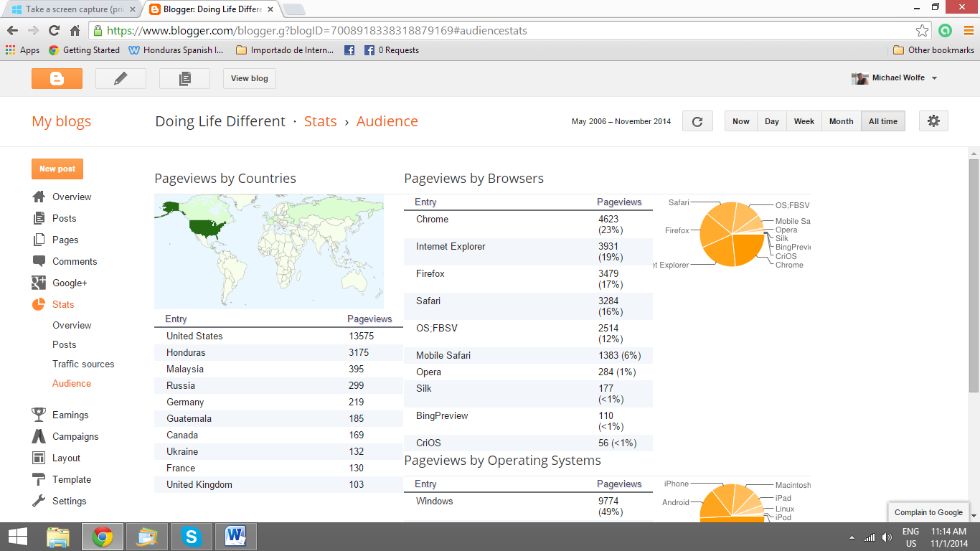This screenshot has height=551, width=980.
Task: Click the browser reload icon
Action: tap(54, 31)
